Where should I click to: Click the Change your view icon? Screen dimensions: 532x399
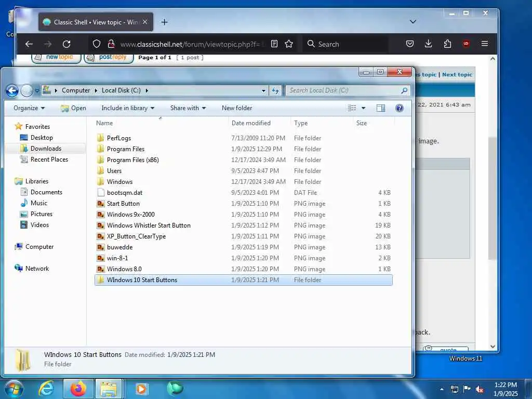pyautogui.click(x=352, y=108)
